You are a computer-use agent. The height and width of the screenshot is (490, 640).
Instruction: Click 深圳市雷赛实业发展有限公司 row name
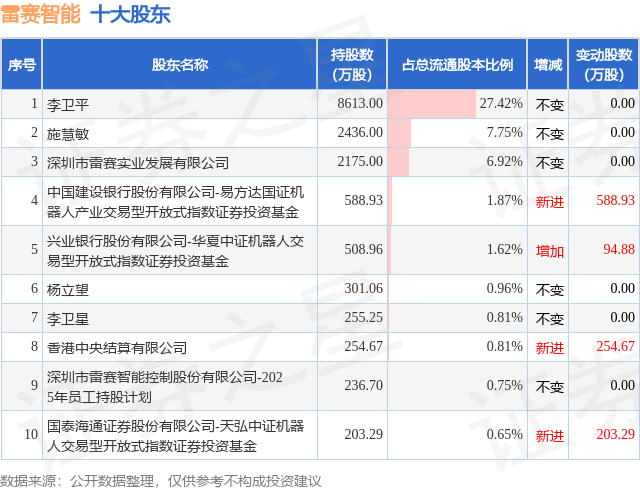coord(138,163)
